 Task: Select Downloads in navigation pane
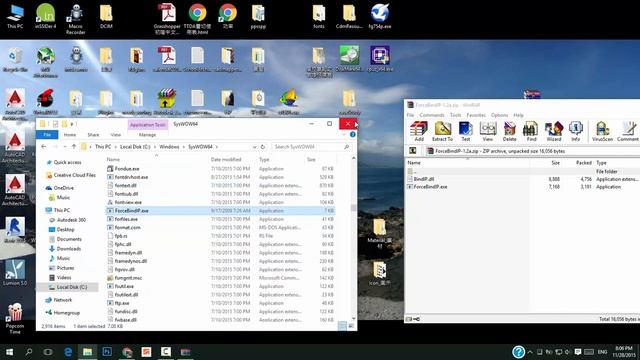click(65, 249)
